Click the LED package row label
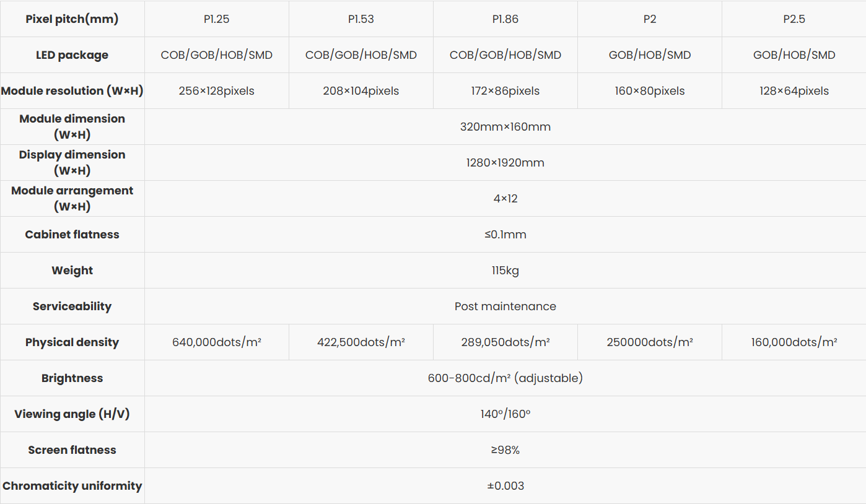The height and width of the screenshot is (504, 866). click(x=72, y=55)
